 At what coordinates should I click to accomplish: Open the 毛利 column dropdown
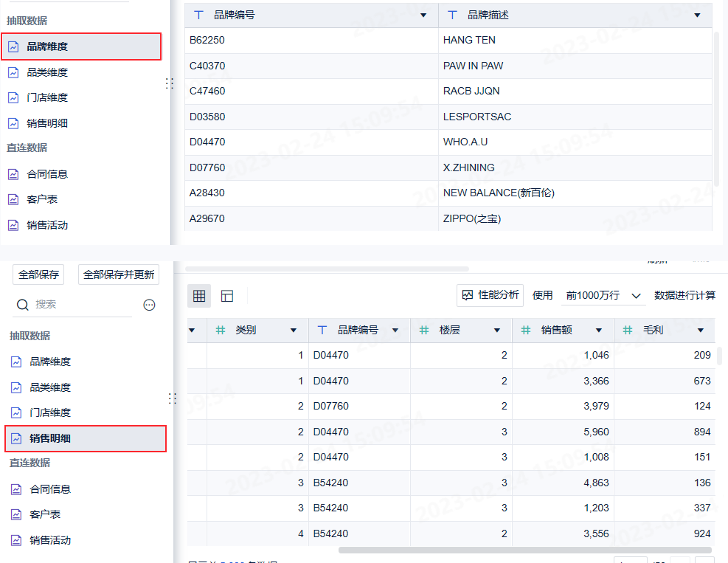(x=701, y=331)
